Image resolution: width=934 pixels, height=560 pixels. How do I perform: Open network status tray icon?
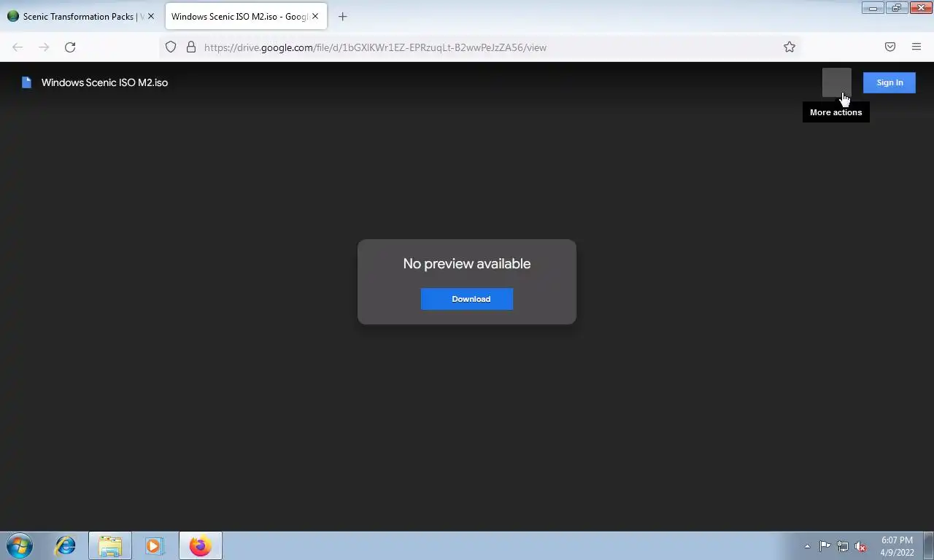(x=843, y=546)
